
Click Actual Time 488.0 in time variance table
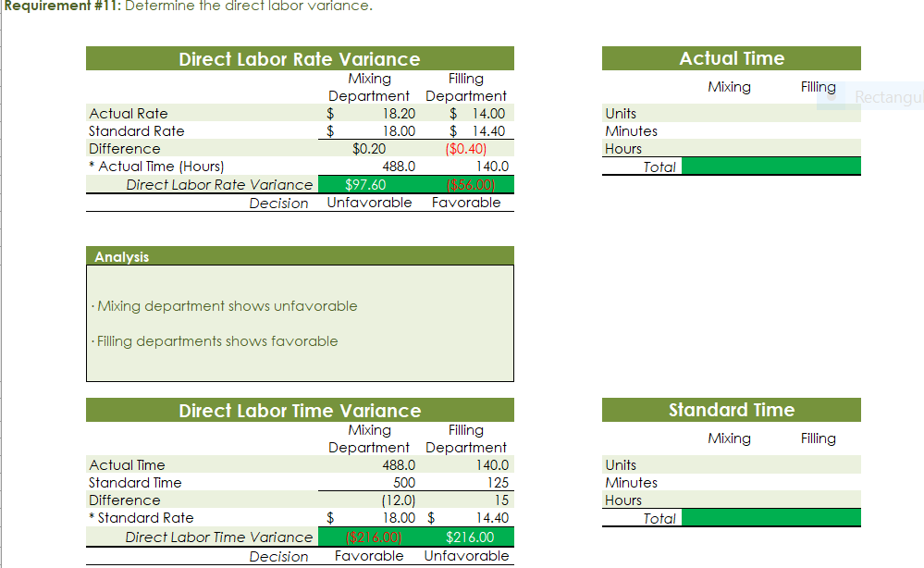[x=399, y=465]
